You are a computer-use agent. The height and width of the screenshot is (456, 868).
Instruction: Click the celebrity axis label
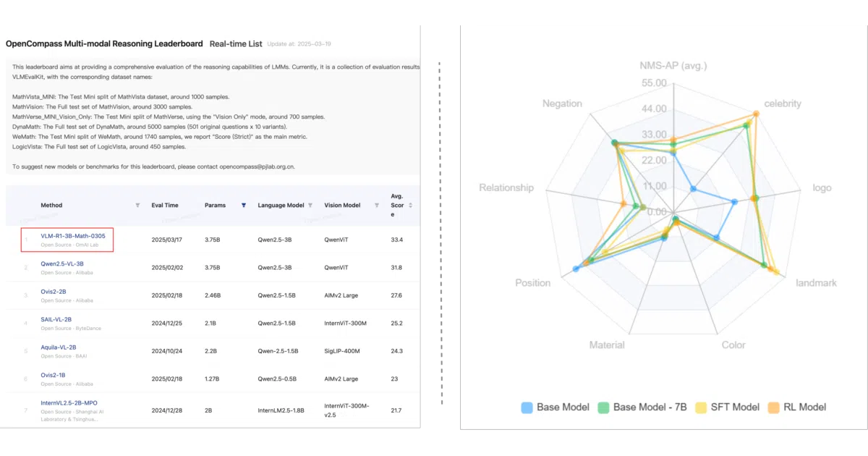(x=783, y=104)
